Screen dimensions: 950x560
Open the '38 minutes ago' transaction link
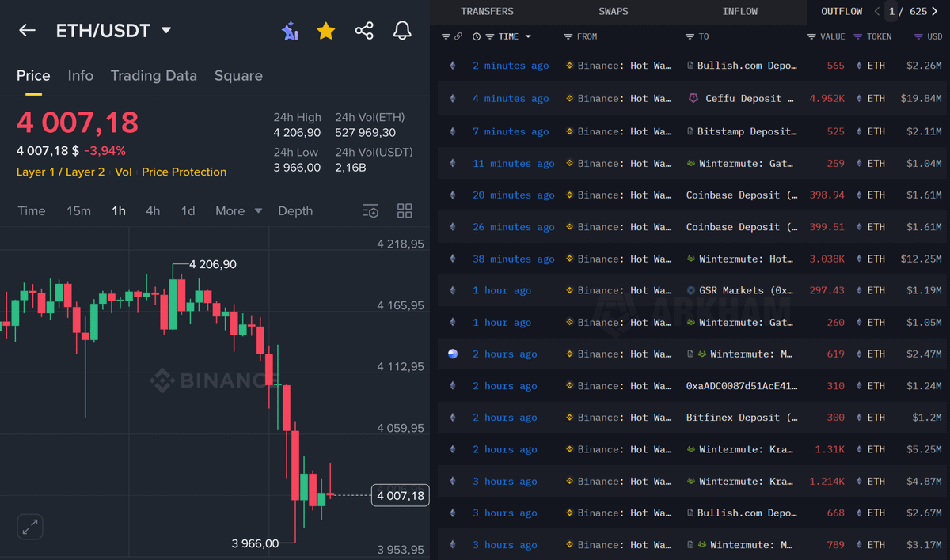513,259
